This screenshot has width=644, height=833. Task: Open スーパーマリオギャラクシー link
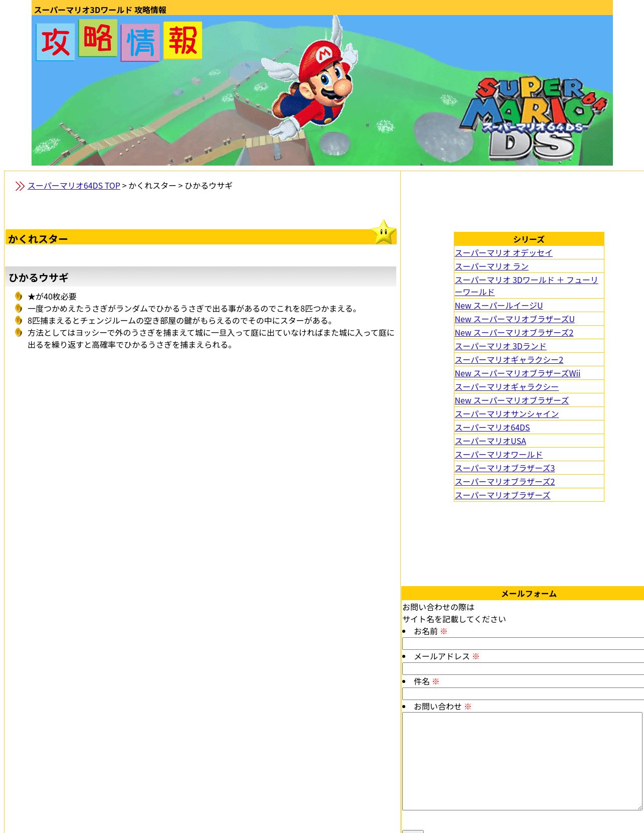(x=507, y=387)
